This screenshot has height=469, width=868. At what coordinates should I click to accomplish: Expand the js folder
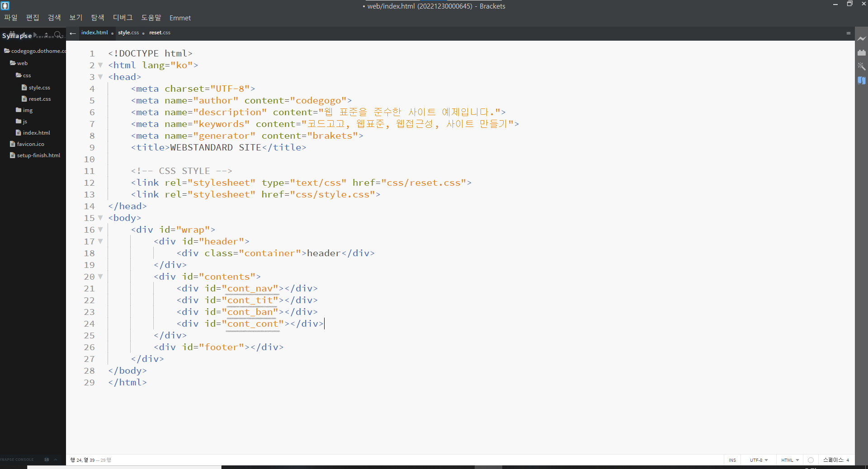[21, 122]
